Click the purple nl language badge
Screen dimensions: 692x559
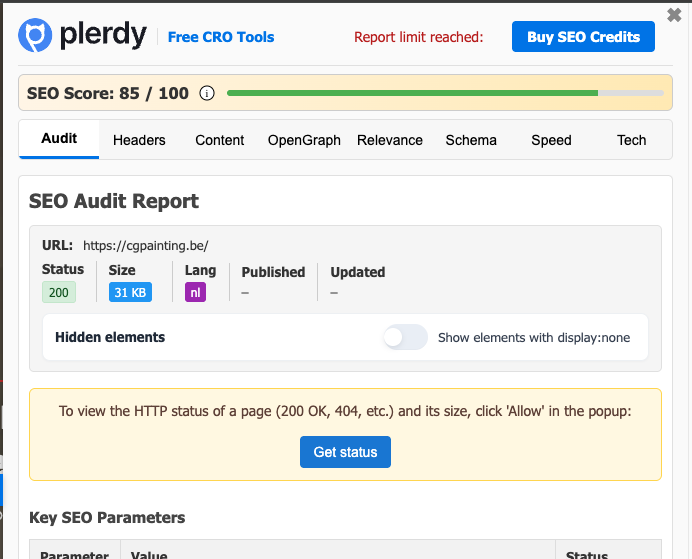coord(195,292)
